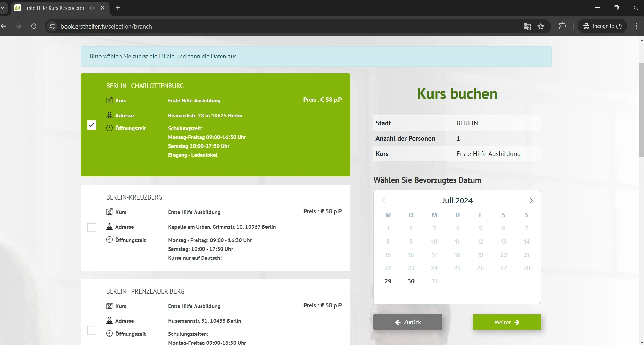The height and width of the screenshot is (345, 644).
Task: Click the BERLIN-KREUZBERG heading
Action: [x=134, y=197]
